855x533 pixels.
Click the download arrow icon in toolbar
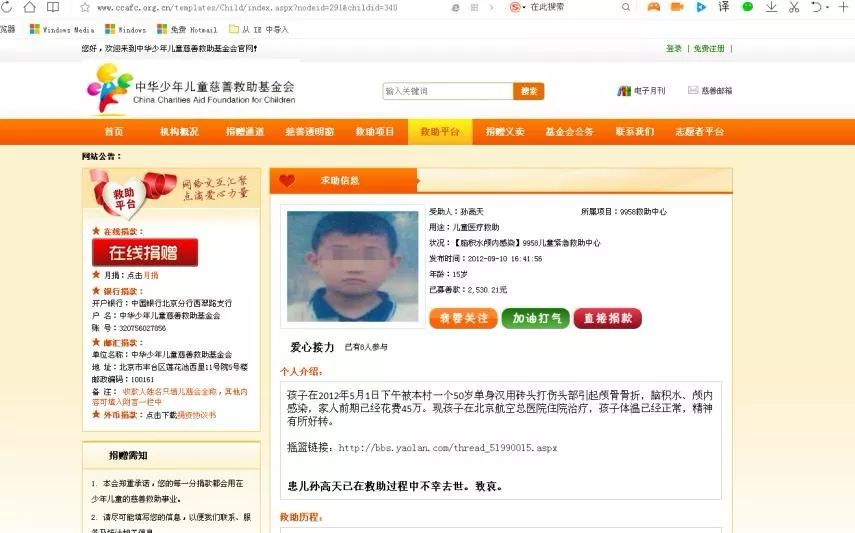(771, 7)
